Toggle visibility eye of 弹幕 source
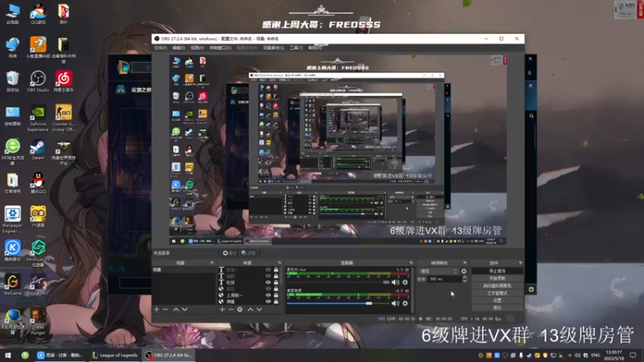The width and height of the screenshot is (644, 362). point(268,301)
